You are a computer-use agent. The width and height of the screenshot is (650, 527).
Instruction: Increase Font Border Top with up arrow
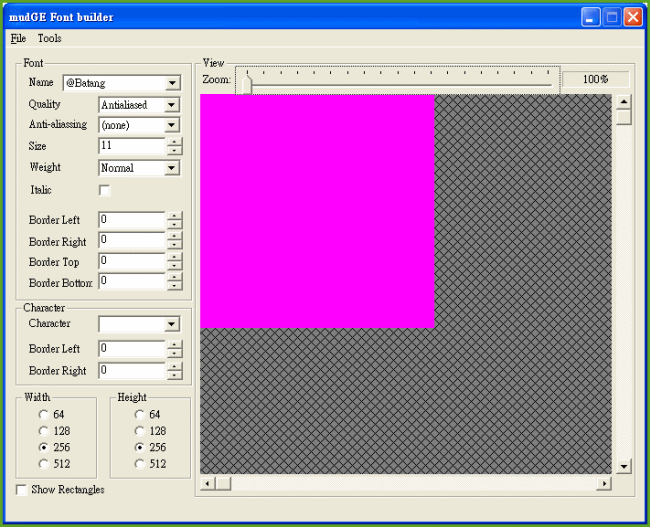pyautogui.click(x=175, y=257)
